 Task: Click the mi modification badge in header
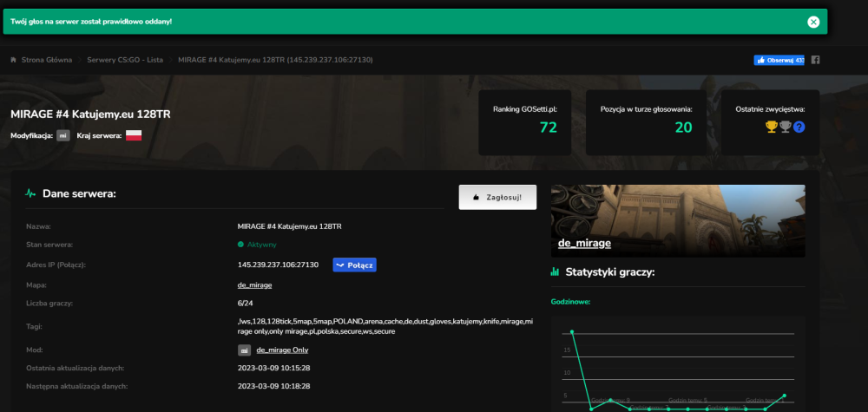pyautogui.click(x=63, y=135)
